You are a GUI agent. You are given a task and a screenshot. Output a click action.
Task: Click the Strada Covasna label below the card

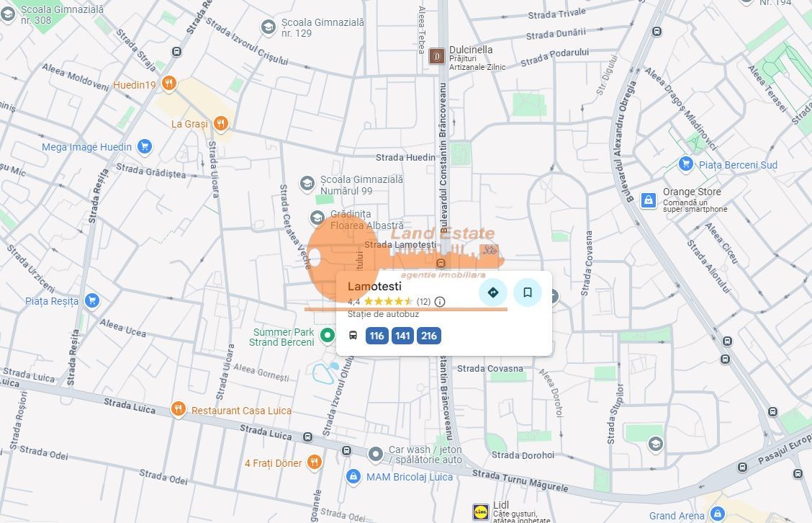point(490,369)
